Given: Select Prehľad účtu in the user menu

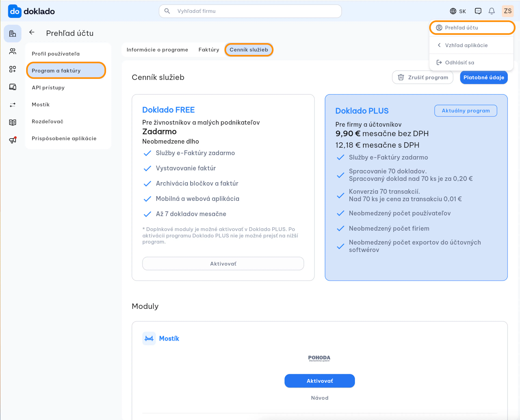Looking at the screenshot, I should point(472,28).
